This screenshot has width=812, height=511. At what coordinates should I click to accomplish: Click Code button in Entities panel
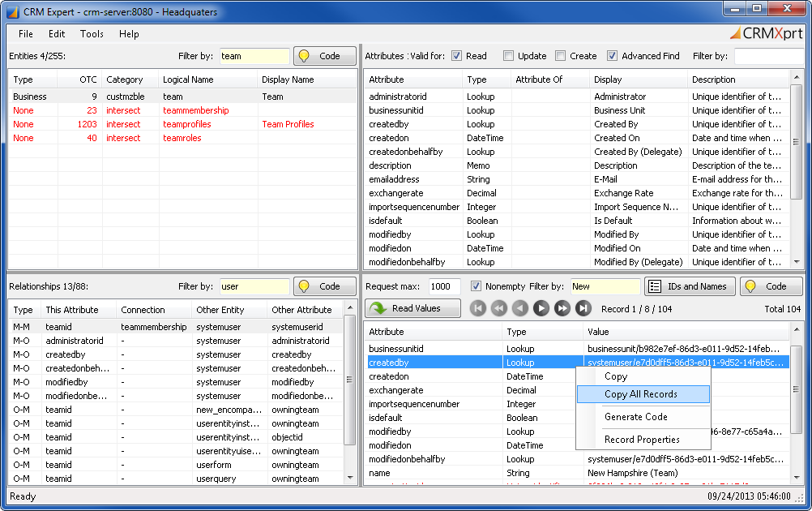(325, 56)
